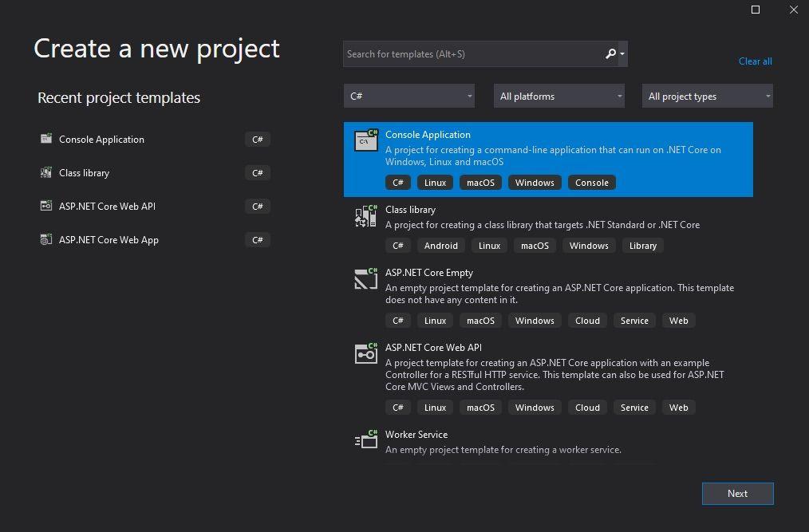Select the Linux tag on Console Application
The width and height of the screenshot is (809, 532).
click(434, 182)
